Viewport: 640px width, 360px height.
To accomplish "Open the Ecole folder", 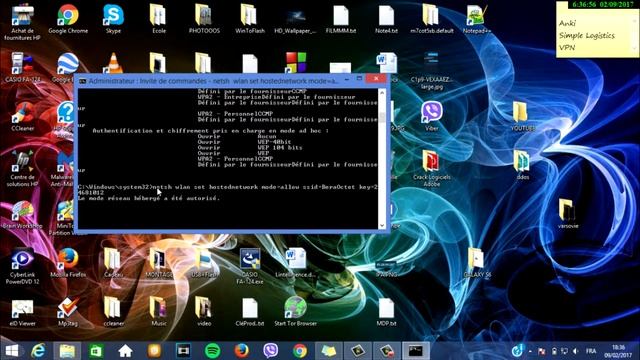I will coord(158,19).
